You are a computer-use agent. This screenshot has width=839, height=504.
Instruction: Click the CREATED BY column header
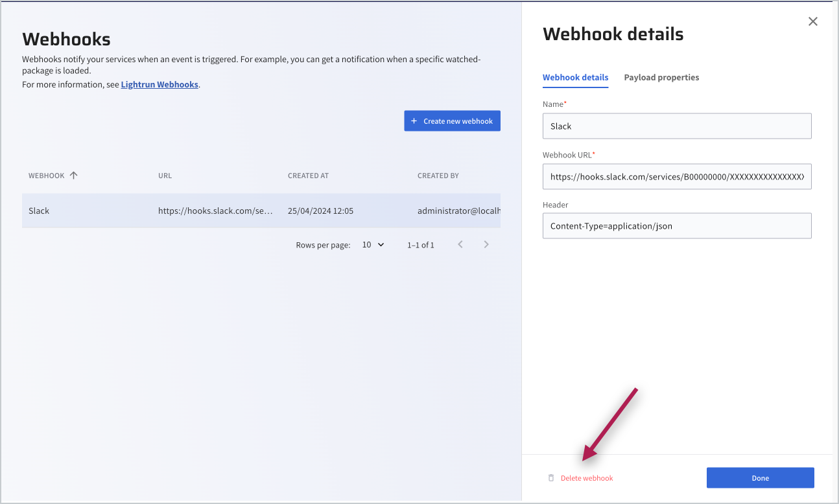tap(438, 176)
